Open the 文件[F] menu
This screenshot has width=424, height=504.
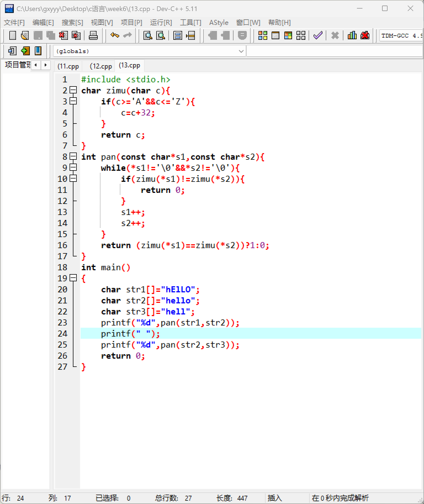tap(14, 22)
